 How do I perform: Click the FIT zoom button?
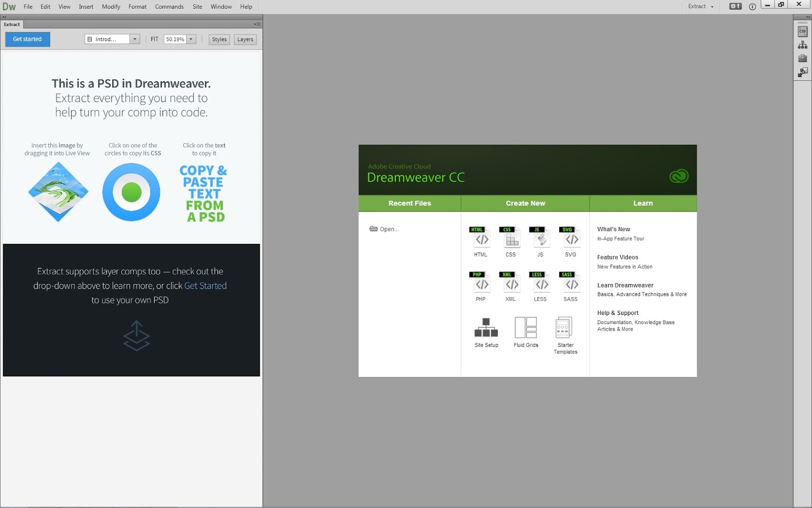pyautogui.click(x=154, y=39)
